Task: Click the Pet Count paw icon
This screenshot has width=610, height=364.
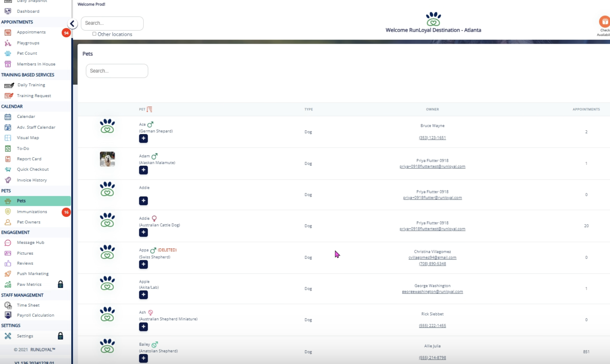Action: [x=8, y=54]
